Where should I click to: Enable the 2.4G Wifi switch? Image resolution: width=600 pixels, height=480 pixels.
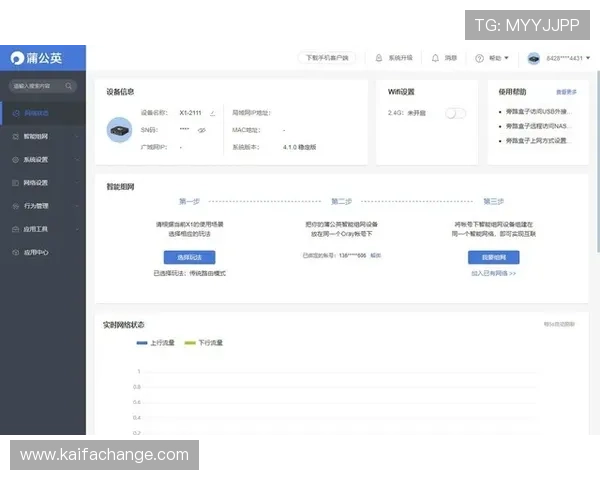coord(455,113)
